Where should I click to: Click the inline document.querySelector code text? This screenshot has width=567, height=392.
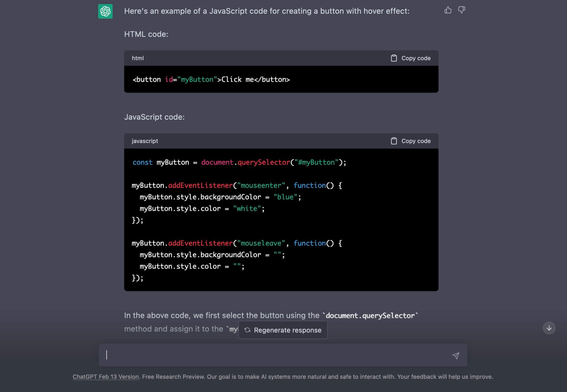point(370,316)
